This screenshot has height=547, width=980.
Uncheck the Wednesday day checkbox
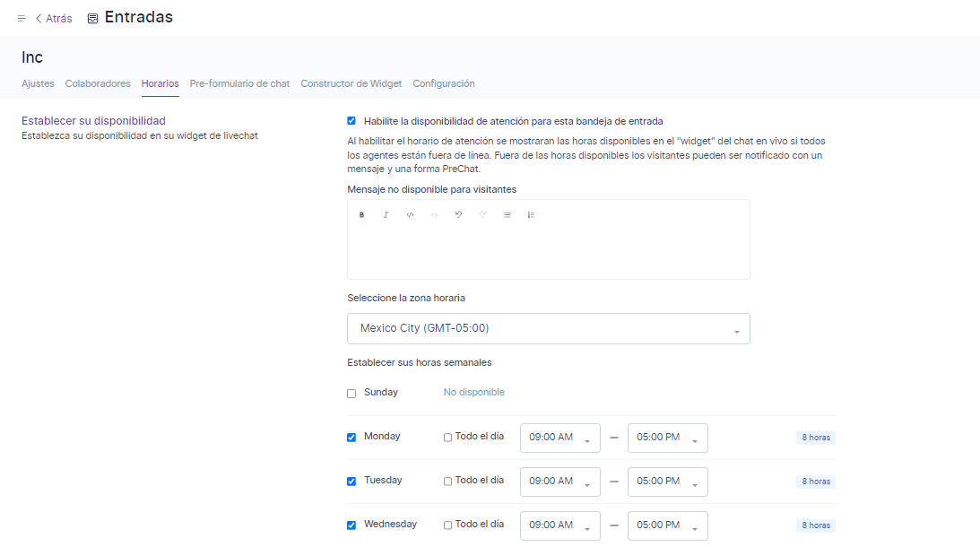coord(351,525)
